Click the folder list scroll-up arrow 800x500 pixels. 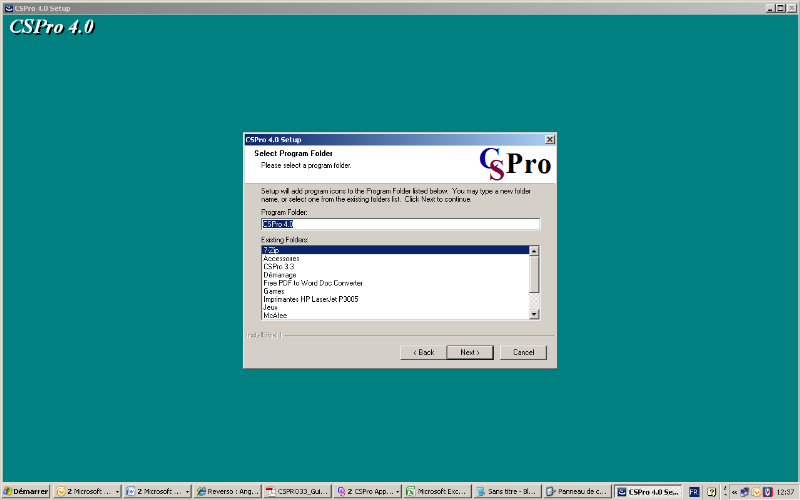click(534, 251)
